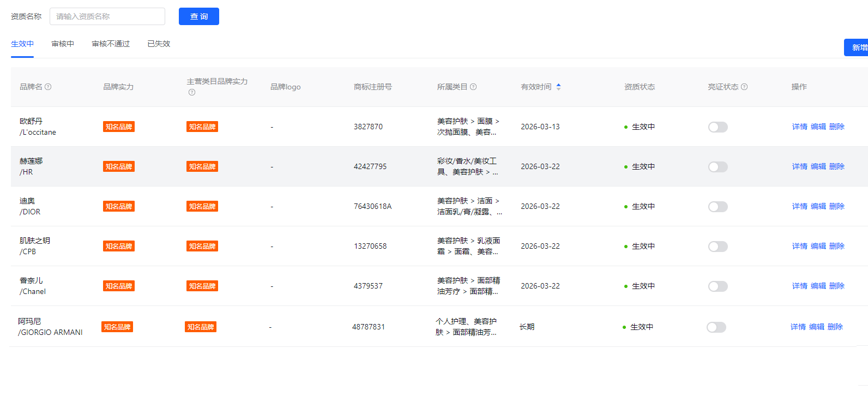The width and height of the screenshot is (868, 396).
Task: Enable 亮证状态 switch for 赫莲娜 HR
Action: [718, 167]
